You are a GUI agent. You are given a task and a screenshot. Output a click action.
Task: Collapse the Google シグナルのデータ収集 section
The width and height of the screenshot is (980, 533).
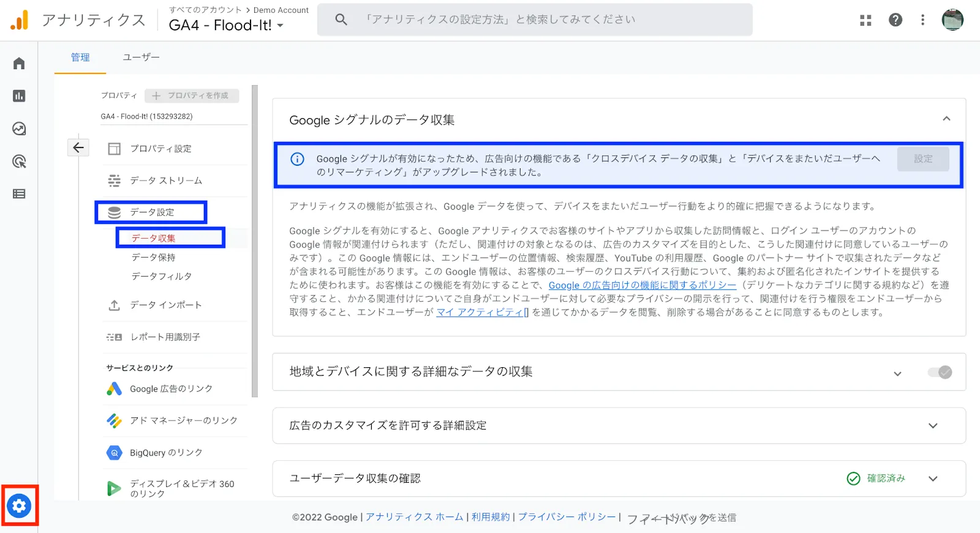tap(946, 119)
